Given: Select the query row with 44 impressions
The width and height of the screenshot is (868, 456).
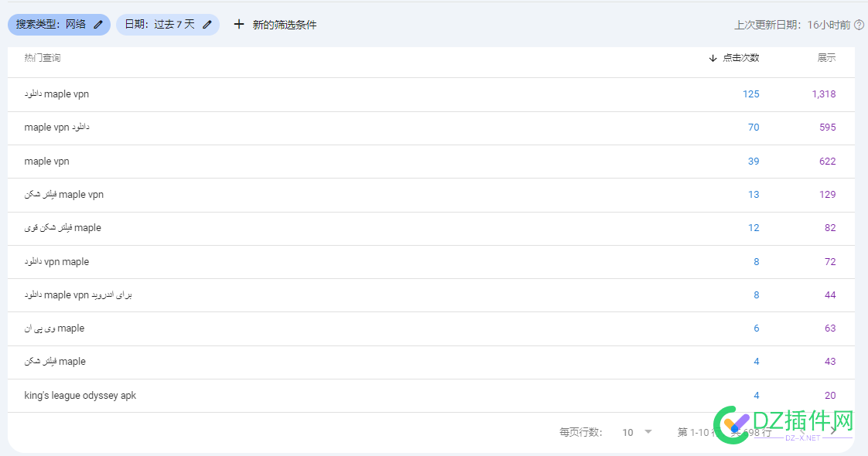Looking at the screenshot, I should (77, 295).
